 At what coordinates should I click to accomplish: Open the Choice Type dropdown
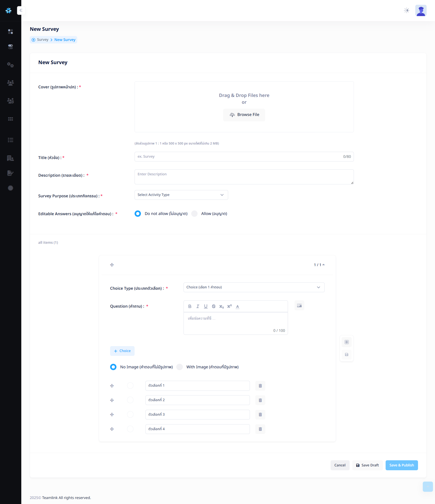point(254,287)
